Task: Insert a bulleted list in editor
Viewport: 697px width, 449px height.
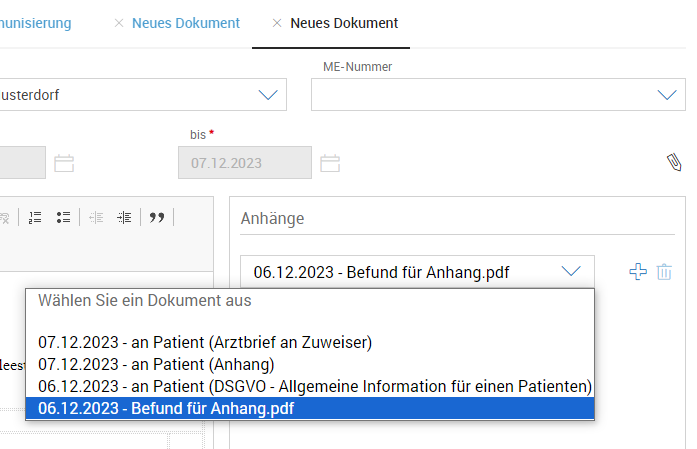Action: [x=63, y=217]
